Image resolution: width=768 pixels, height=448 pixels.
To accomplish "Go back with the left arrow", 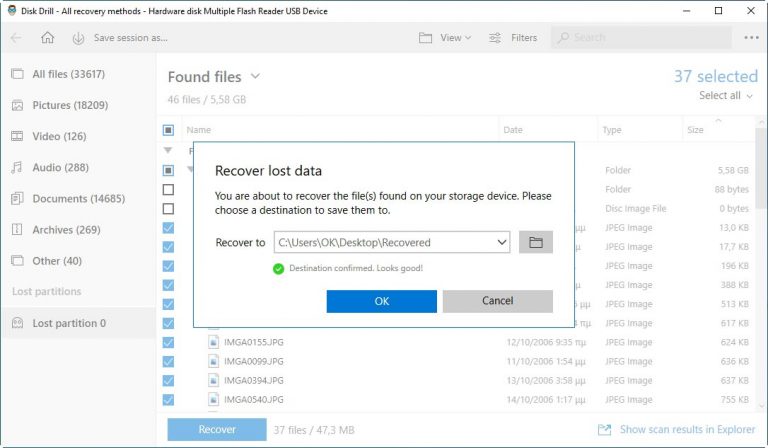I will [16, 38].
